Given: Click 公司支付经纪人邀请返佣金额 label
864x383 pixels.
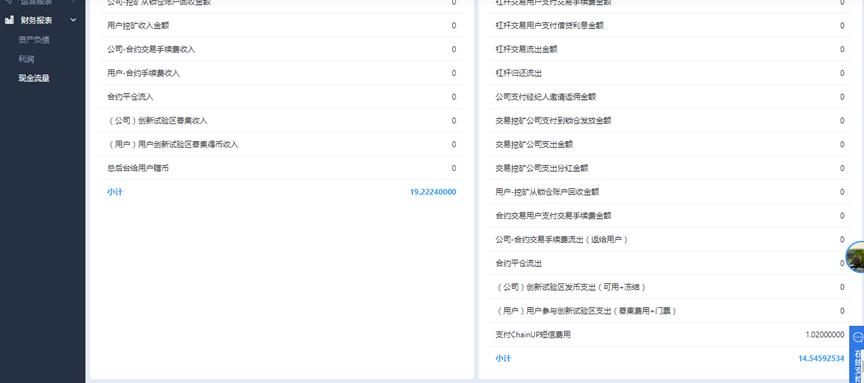Looking at the screenshot, I should tap(546, 97).
